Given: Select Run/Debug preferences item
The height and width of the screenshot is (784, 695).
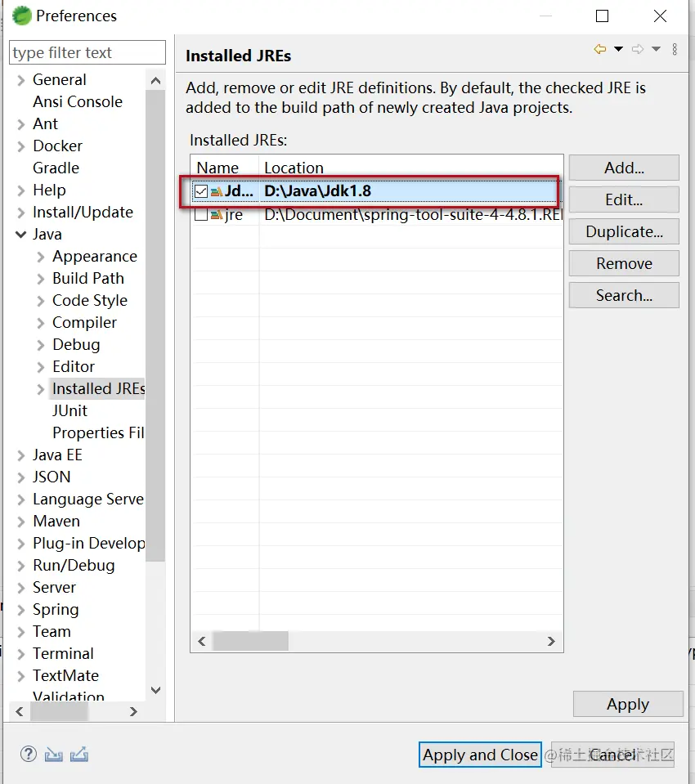Looking at the screenshot, I should pos(74,566).
